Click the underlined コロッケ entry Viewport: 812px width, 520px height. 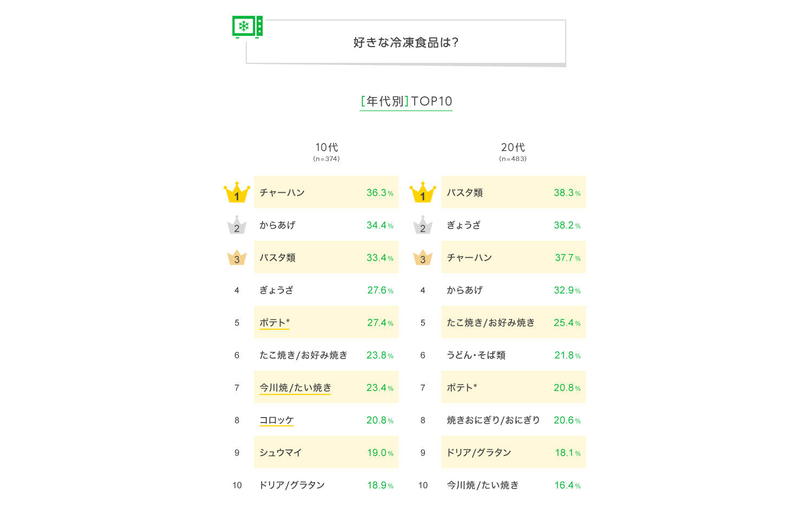click(x=277, y=420)
